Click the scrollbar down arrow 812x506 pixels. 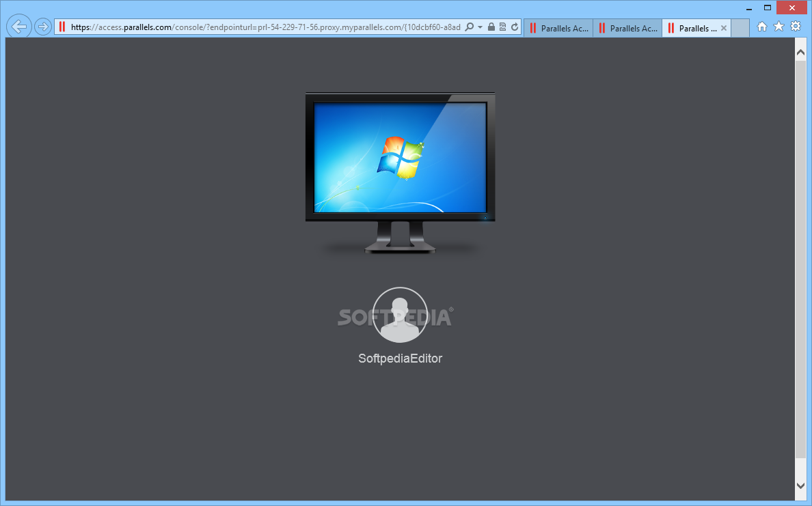tap(800, 486)
